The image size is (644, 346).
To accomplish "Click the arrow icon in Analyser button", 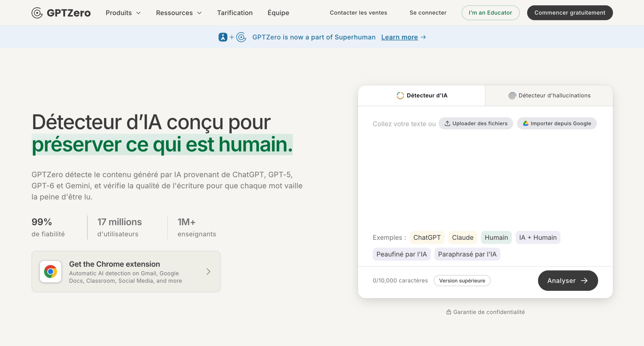I will pyautogui.click(x=584, y=281).
